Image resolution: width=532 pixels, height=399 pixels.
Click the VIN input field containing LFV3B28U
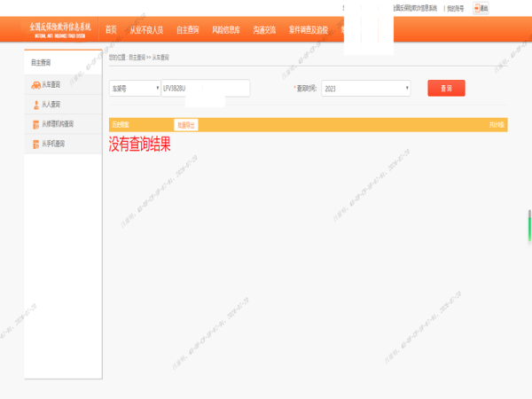pos(206,88)
